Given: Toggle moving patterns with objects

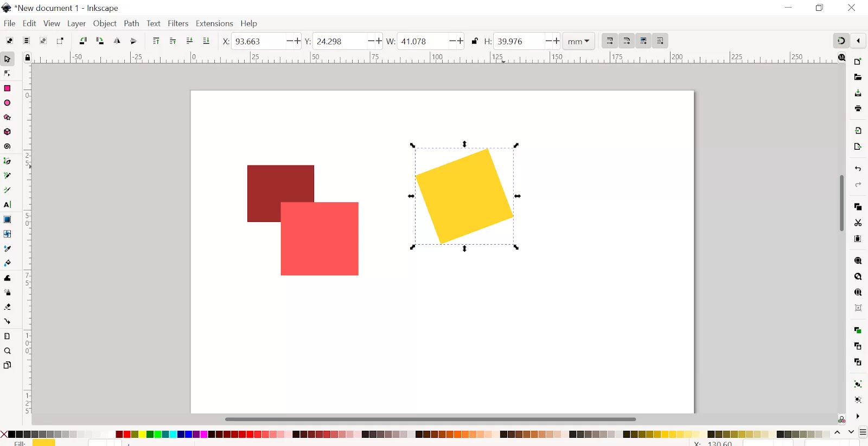Looking at the screenshot, I should [x=660, y=41].
